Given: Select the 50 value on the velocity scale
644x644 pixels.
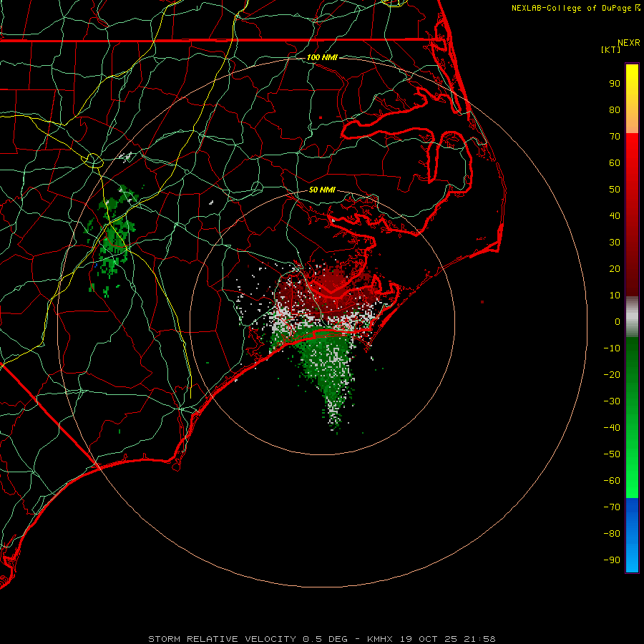Looking at the screenshot, I should [x=615, y=190].
